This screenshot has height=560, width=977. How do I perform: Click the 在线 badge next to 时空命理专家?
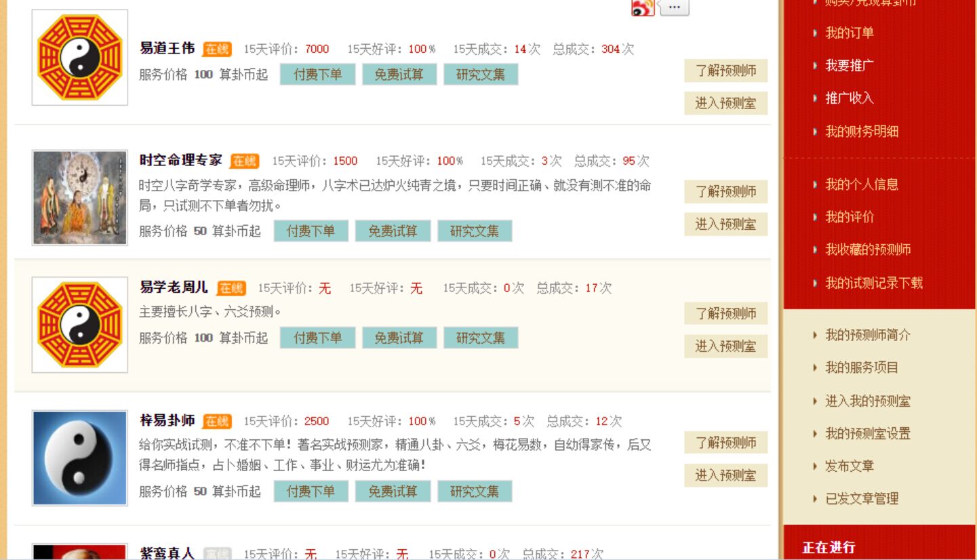(245, 161)
